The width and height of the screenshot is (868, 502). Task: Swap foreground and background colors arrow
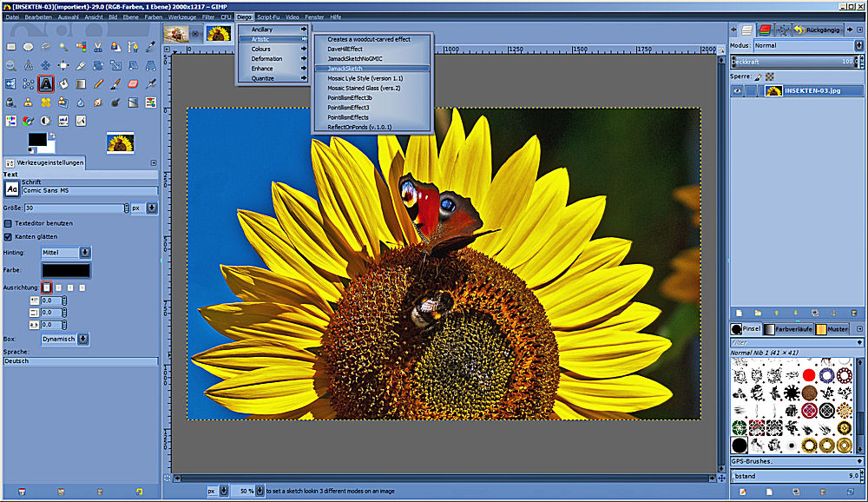(x=52, y=135)
